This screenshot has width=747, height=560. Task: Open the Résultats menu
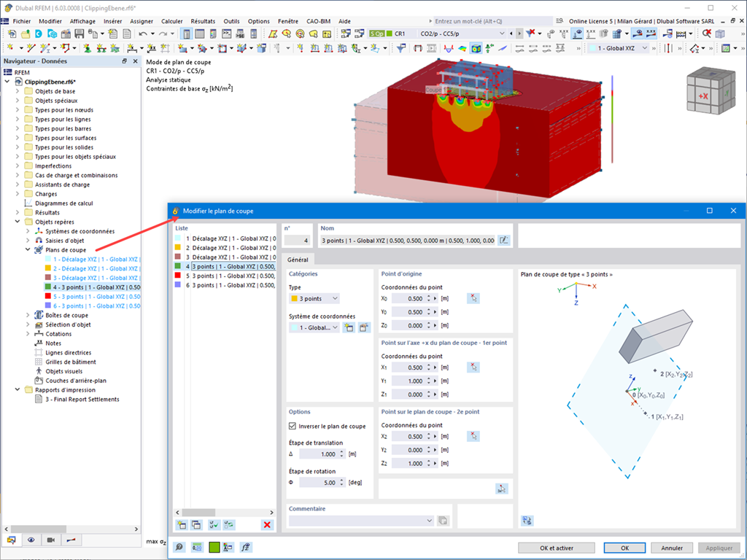click(x=203, y=21)
